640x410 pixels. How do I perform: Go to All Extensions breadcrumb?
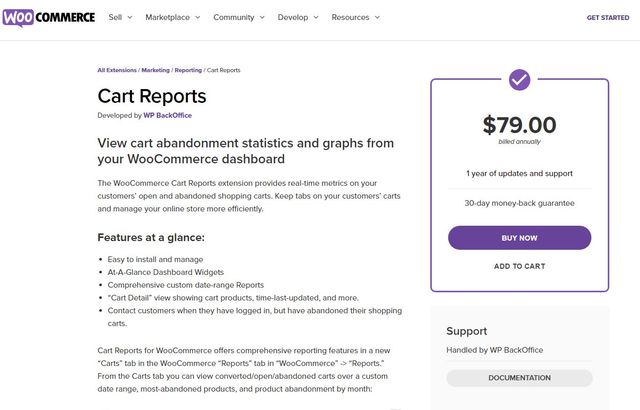[117, 70]
